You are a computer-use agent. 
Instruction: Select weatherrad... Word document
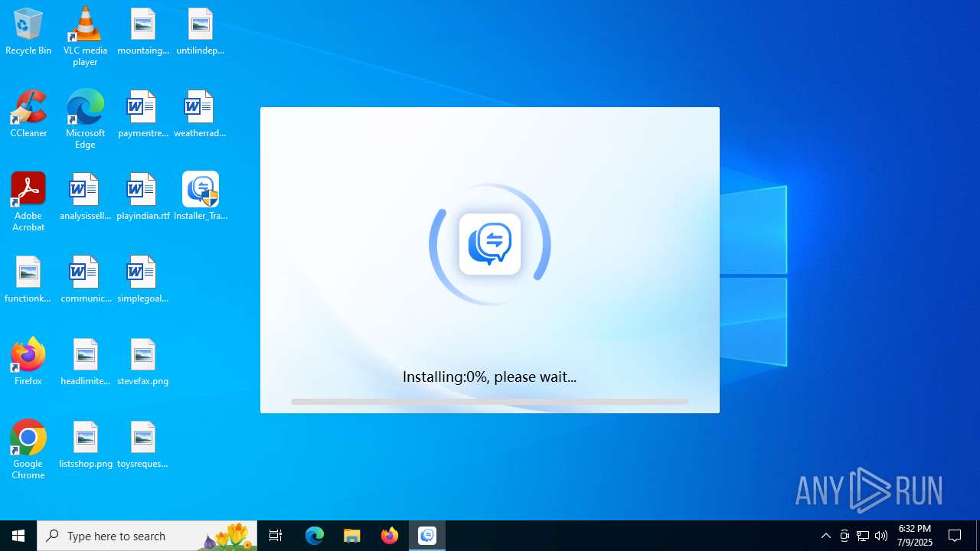(x=201, y=115)
